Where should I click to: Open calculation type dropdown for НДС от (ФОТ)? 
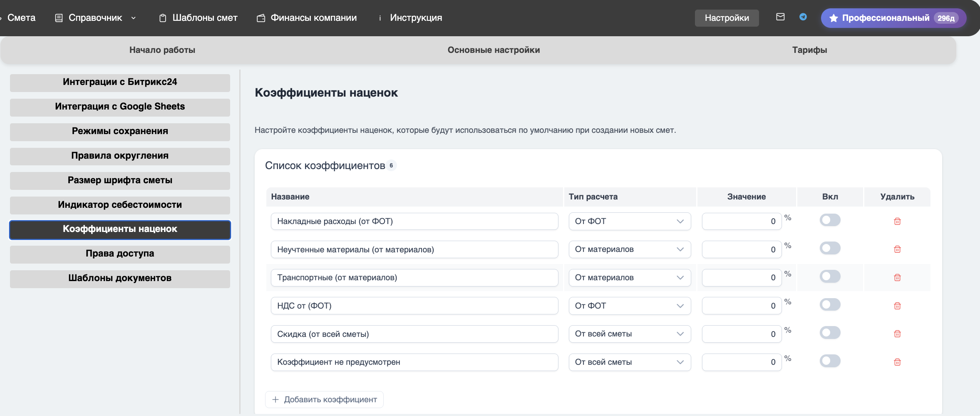click(630, 306)
